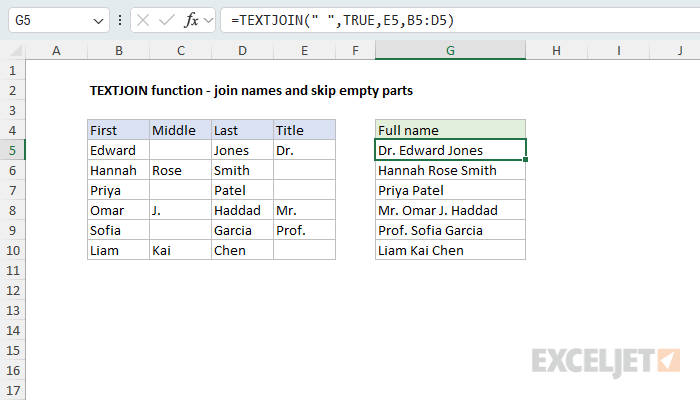Click cell containing 'Kai'
This screenshot has height=400, width=700.
pyautogui.click(x=180, y=250)
